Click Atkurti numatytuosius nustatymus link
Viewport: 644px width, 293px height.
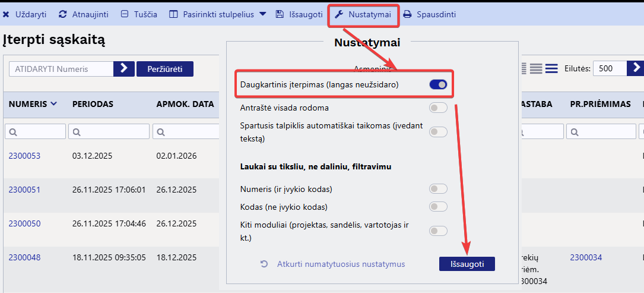[x=340, y=264]
